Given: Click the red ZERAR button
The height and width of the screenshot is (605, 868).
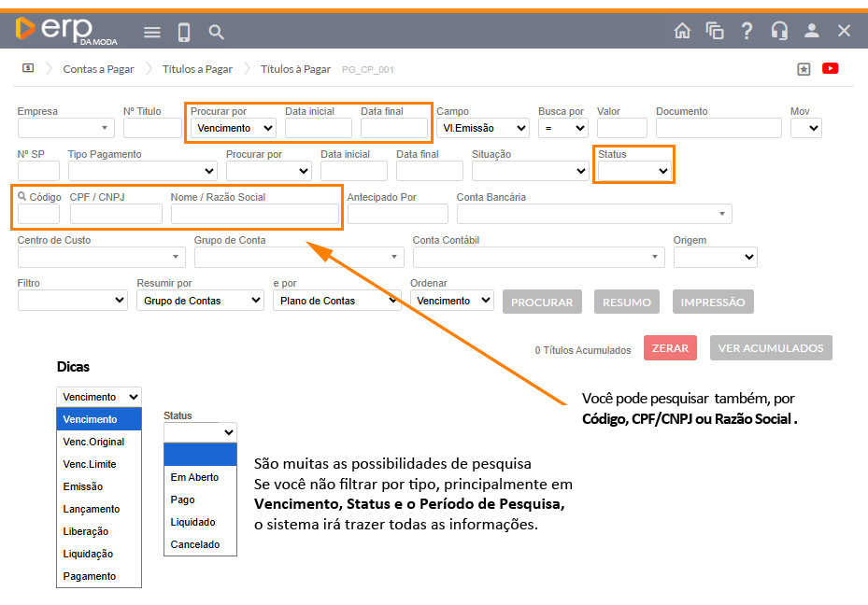Looking at the screenshot, I should point(670,347).
